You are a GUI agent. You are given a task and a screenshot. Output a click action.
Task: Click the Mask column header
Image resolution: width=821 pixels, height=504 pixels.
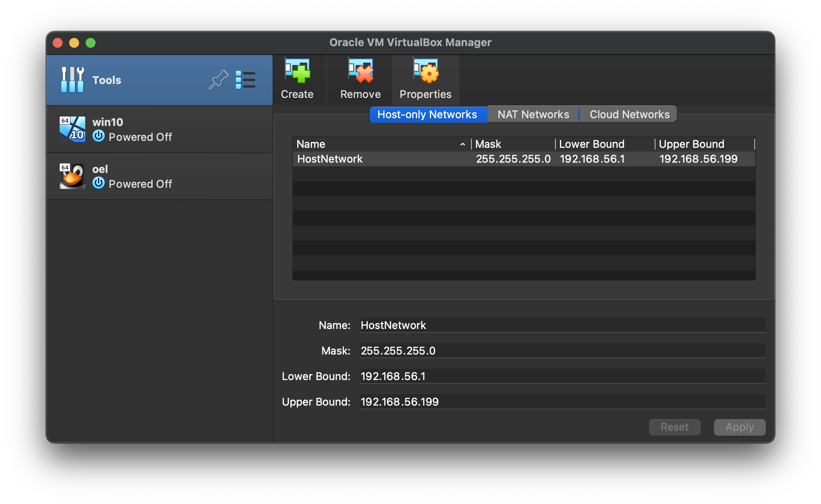coord(513,144)
